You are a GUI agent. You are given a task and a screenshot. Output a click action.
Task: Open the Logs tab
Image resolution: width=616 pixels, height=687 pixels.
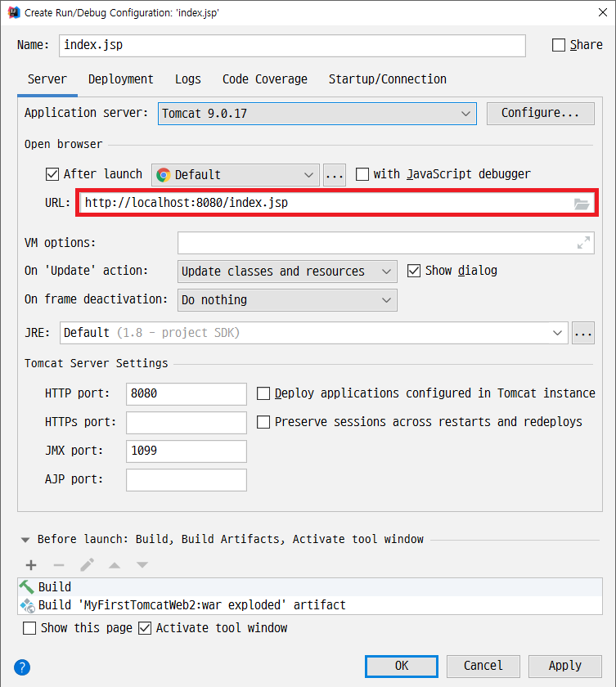[188, 79]
